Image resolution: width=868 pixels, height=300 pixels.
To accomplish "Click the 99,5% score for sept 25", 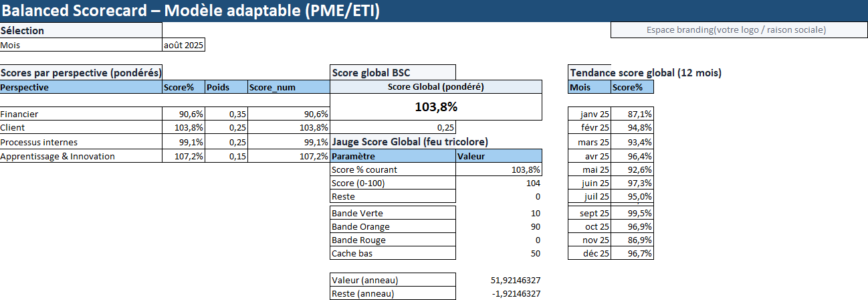I will click(x=632, y=213).
